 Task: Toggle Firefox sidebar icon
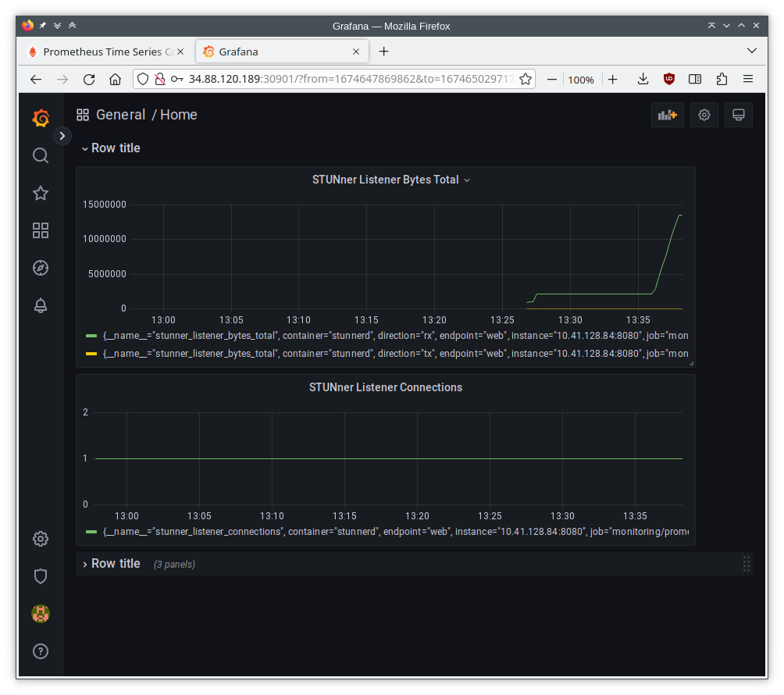pos(695,79)
